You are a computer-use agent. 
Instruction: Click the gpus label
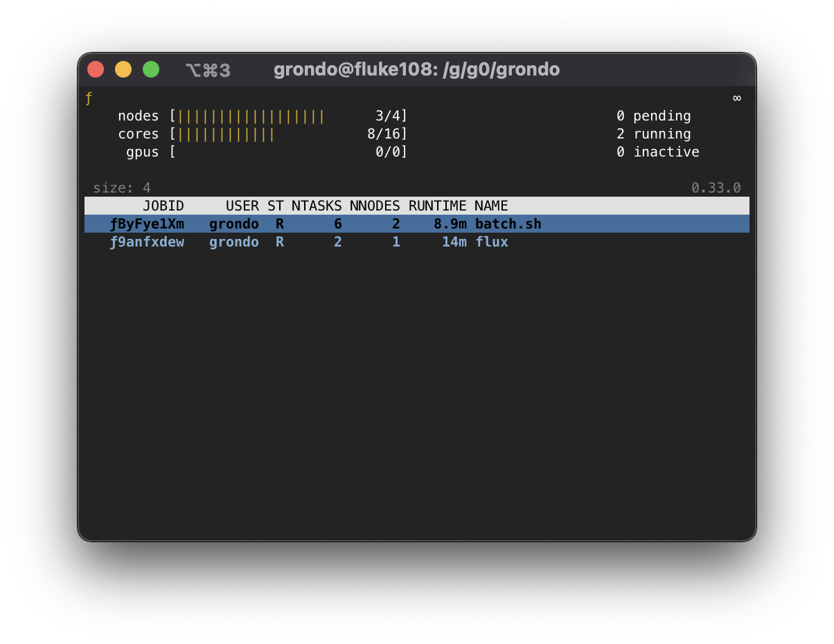point(143,152)
